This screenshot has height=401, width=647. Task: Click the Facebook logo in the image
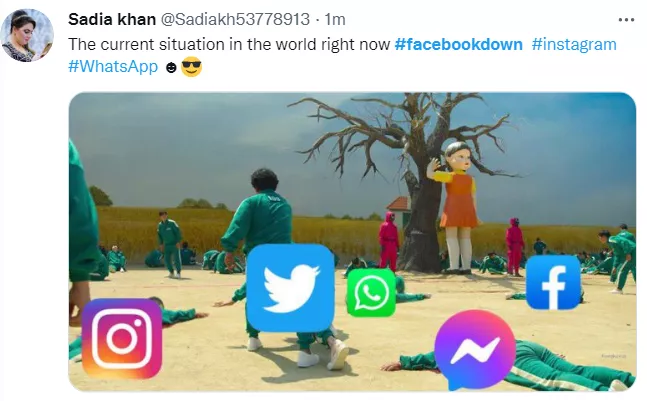coord(553,283)
